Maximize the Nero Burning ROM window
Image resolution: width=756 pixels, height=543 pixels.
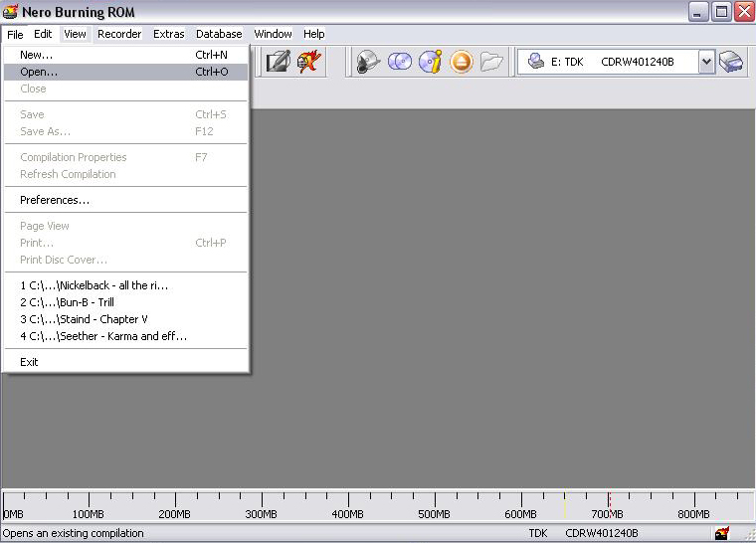pos(722,12)
